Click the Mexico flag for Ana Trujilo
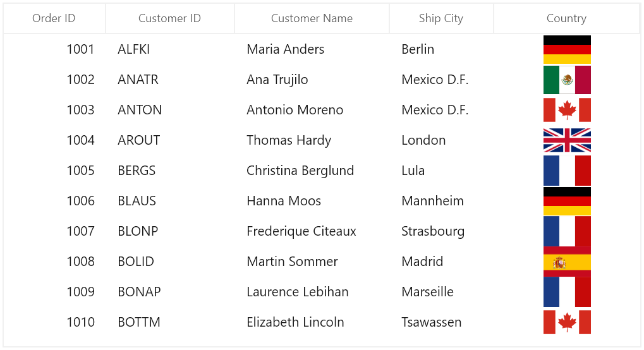The height and width of the screenshot is (350, 644). (x=567, y=80)
